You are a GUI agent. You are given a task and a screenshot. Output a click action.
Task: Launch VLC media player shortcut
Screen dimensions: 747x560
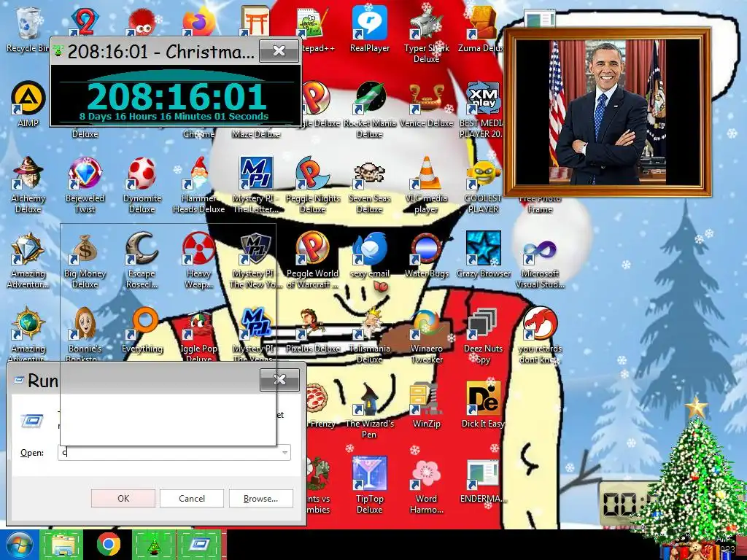pos(426,184)
